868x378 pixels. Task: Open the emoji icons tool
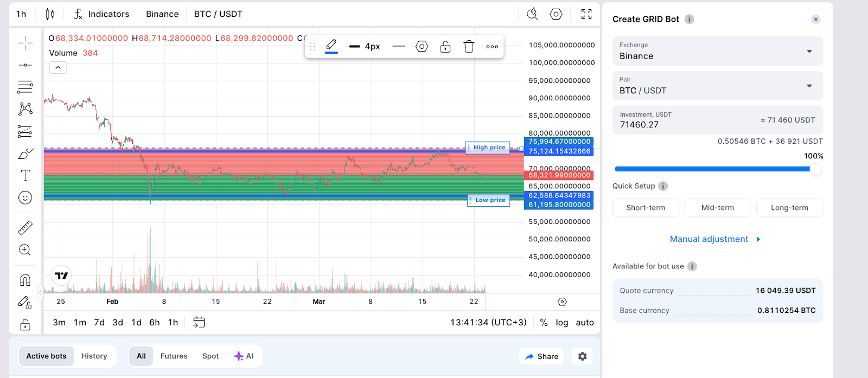tap(25, 198)
